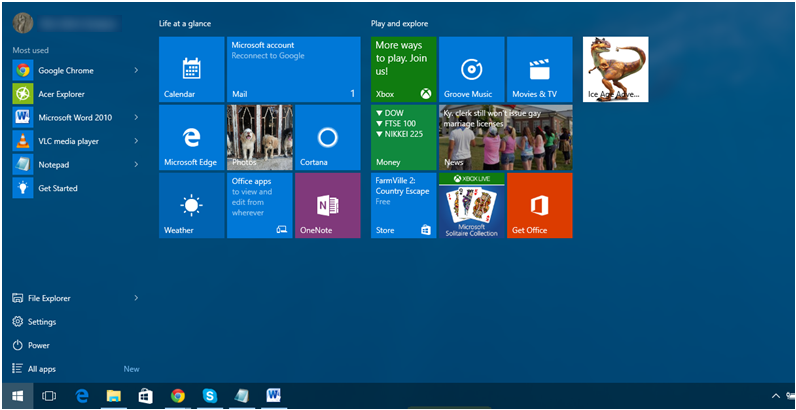The image size is (796, 410).
Task: Launch Microsoft Solitaire Collection tile
Action: click(472, 205)
